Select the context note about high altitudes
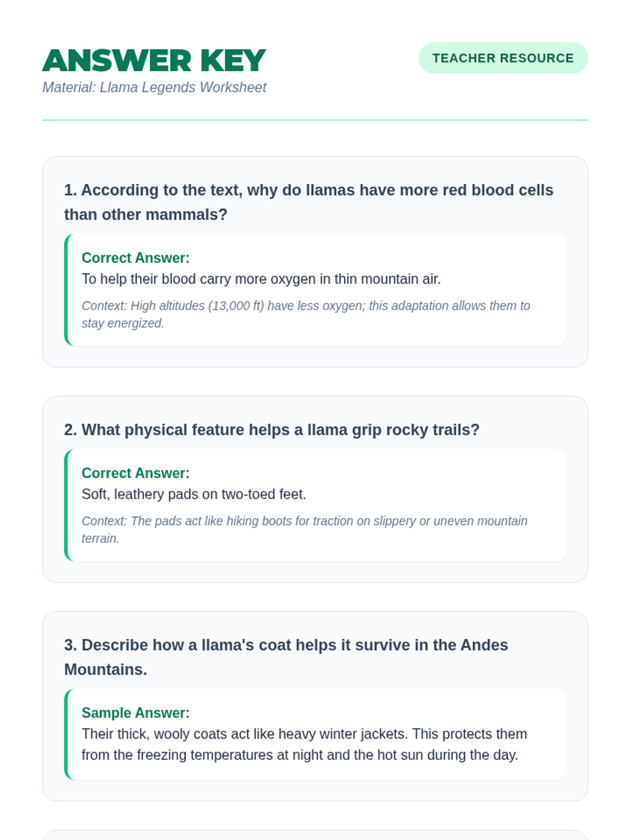This screenshot has height=840, width=630. click(306, 314)
